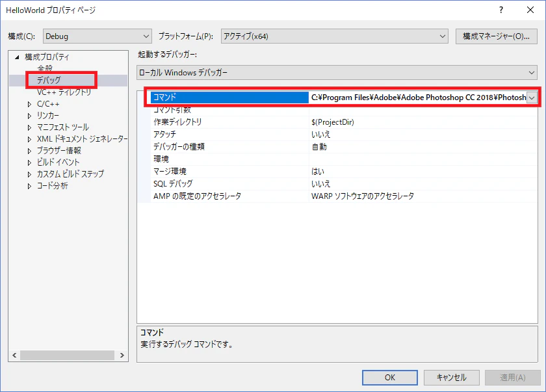Expand the XML ドキュメント ジェネレーター node
This screenshot has width=546, height=392.
click(x=29, y=139)
